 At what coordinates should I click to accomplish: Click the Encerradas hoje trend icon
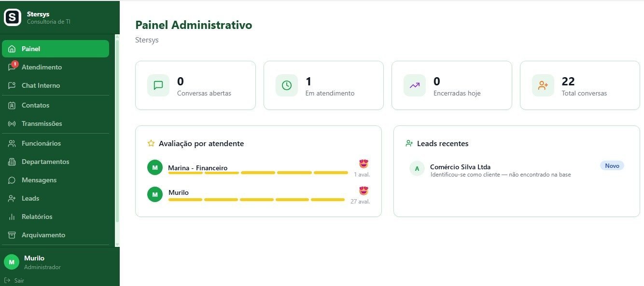[415, 85]
